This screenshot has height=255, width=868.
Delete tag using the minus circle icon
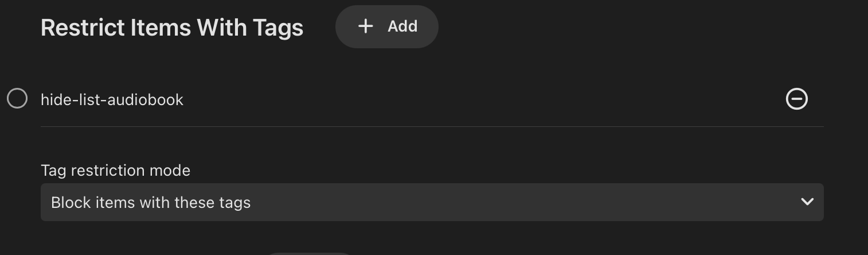[796, 99]
